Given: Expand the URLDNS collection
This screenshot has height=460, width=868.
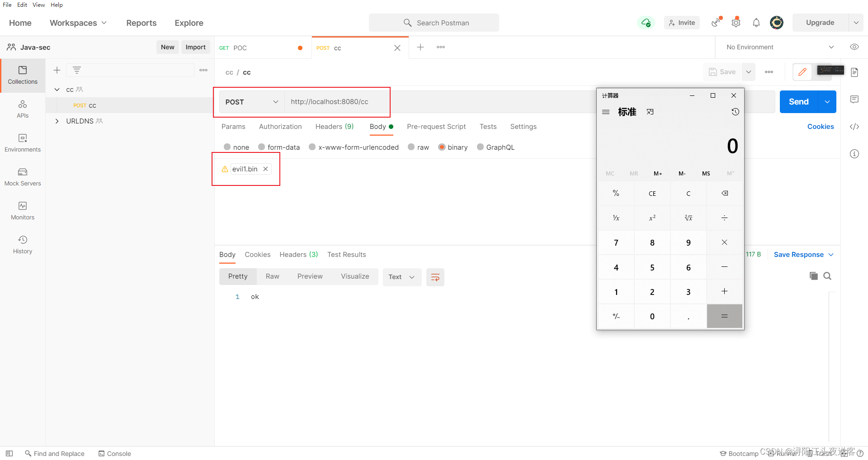Looking at the screenshot, I should click(x=57, y=121).
